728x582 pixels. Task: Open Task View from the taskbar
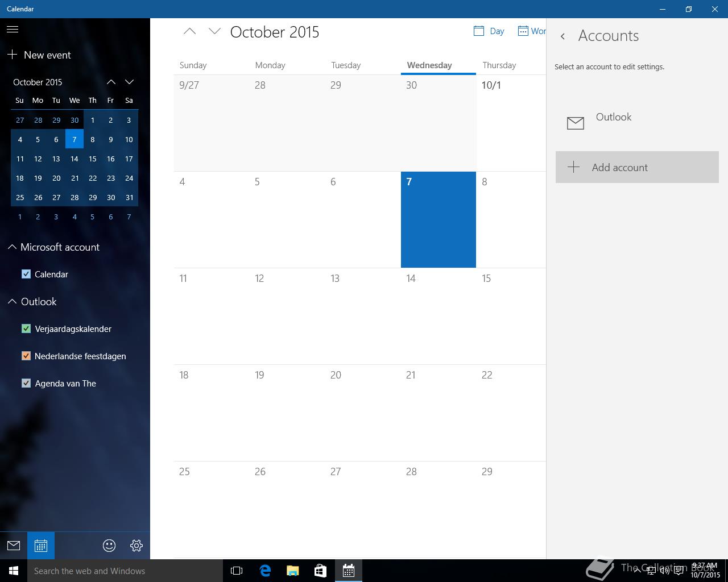(x=237, y=571)
